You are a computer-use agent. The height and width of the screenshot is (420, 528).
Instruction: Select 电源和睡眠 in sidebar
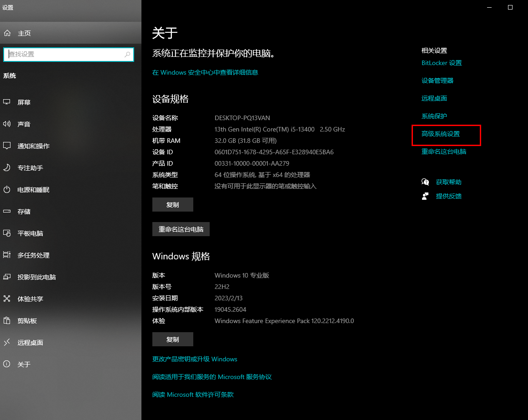pos(70,190)
